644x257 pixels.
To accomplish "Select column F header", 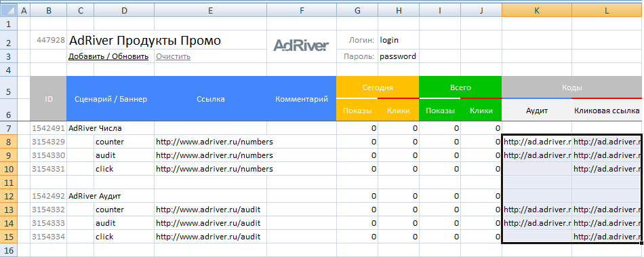I will (302, 11).
